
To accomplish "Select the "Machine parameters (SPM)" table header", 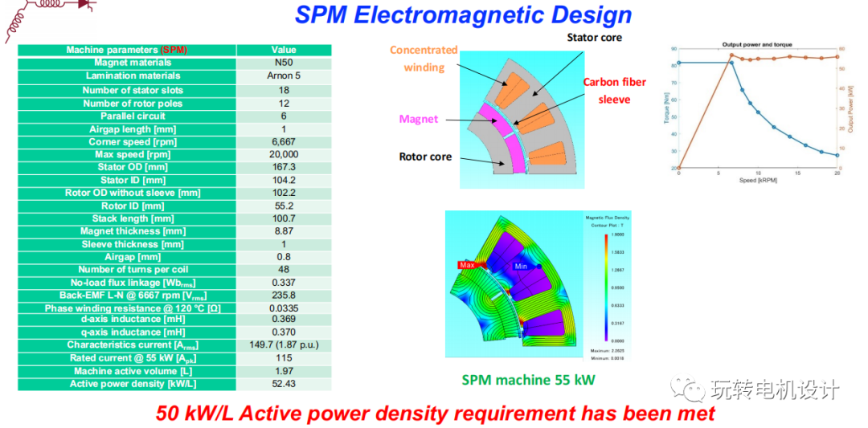I will 127,50.
